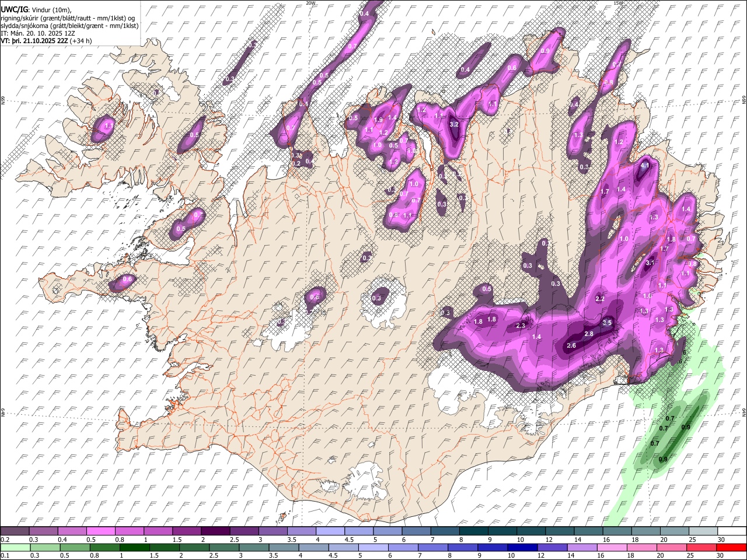
Task: Click the 'UWC/IG: Vindur (10m)' title
Action: [x=36, y=10]
